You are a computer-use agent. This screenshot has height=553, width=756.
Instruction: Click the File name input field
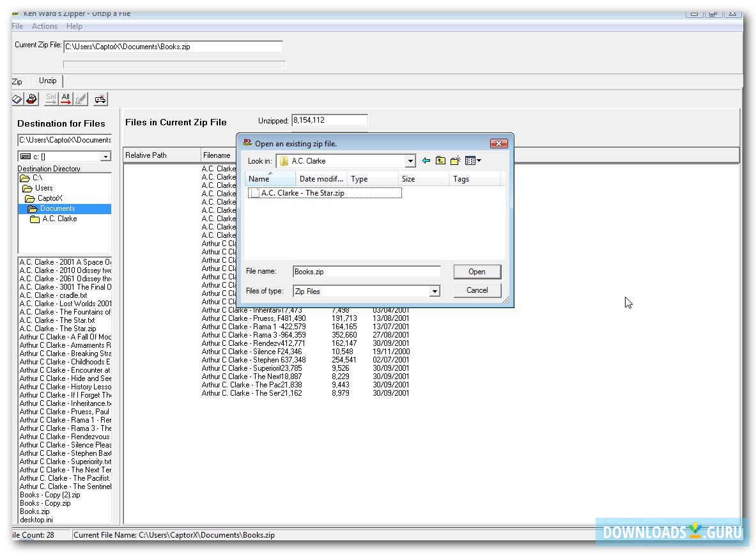click(366, 271)
